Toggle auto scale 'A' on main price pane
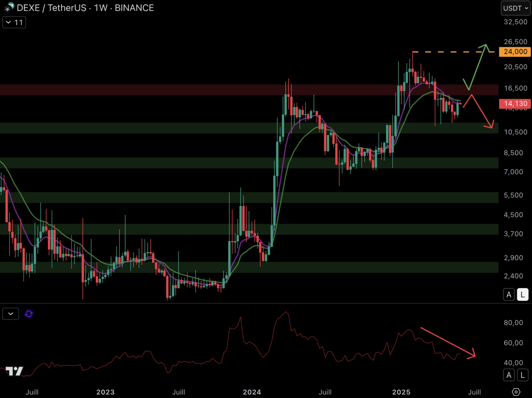This screenshot has width=532, height=398. pyautogui.click(x=509, y=294)
